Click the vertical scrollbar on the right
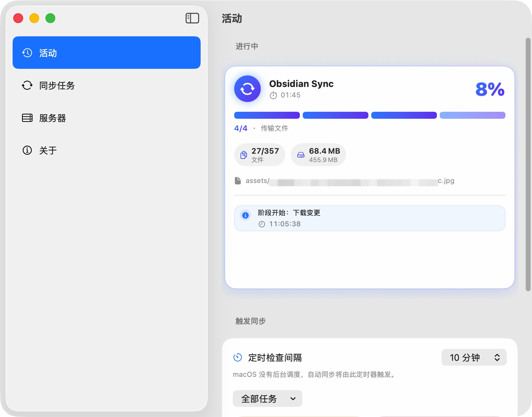532x417 pixels. click(x=528, y=164)
